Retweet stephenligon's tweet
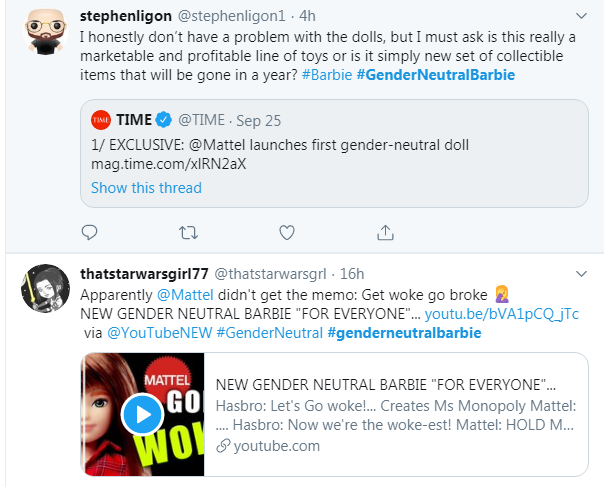 coord(188,233)
